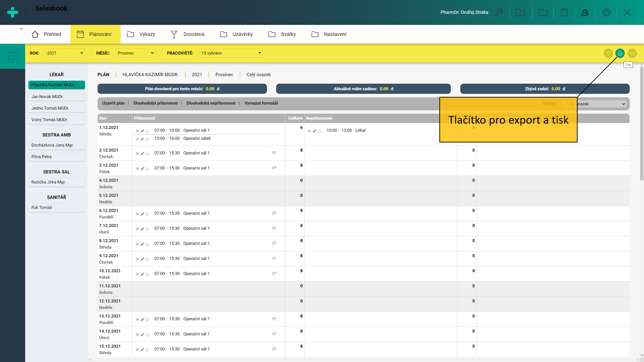Viewport: 644px width, 362px height.
Task: Select doctor Jan Novák MUDr.
Action: pos(56,97)
